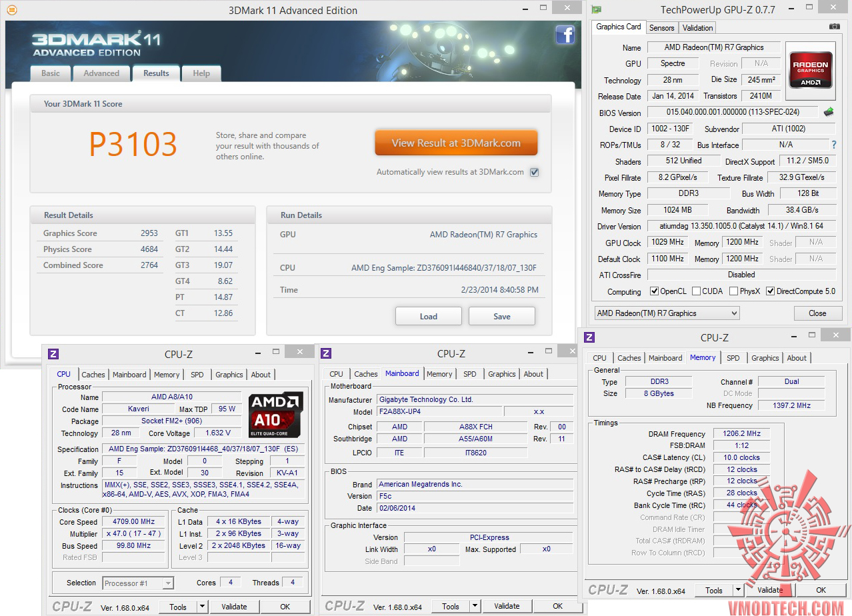Expand the Tools arrow in the Mainboard window
Viewport: 852px width, 616px height.
(x=475, y=606)
